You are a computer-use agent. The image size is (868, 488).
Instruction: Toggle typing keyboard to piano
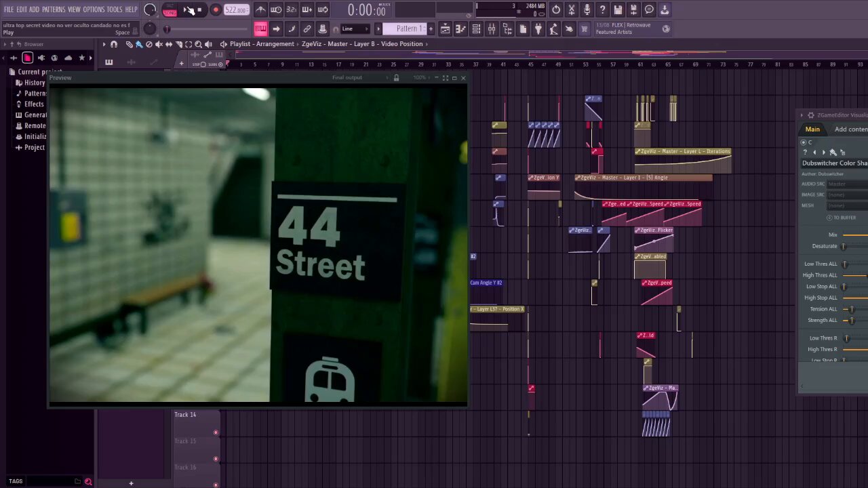coord(260,28)
